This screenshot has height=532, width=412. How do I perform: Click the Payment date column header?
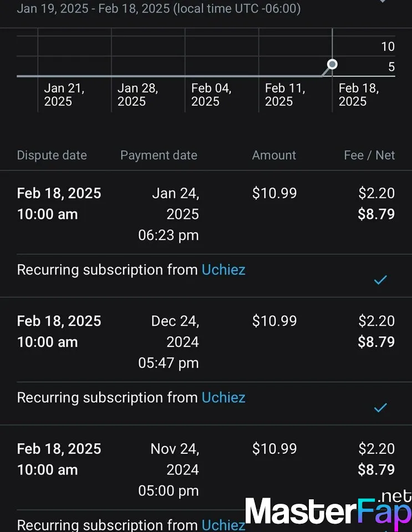159,155
